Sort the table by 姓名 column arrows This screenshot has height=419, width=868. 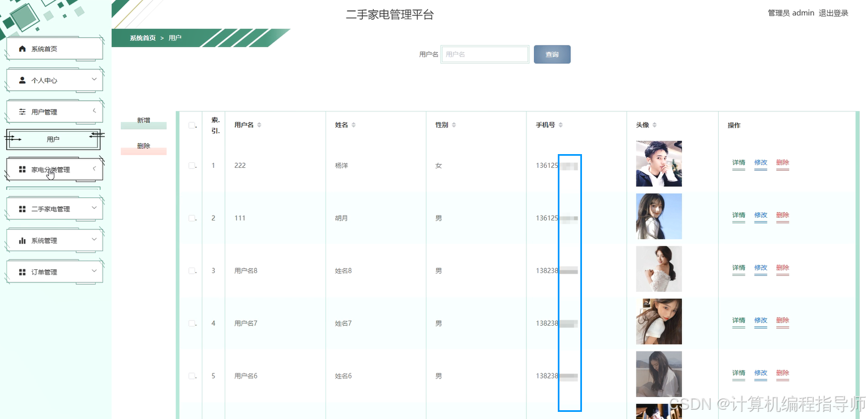coord(354,125)
